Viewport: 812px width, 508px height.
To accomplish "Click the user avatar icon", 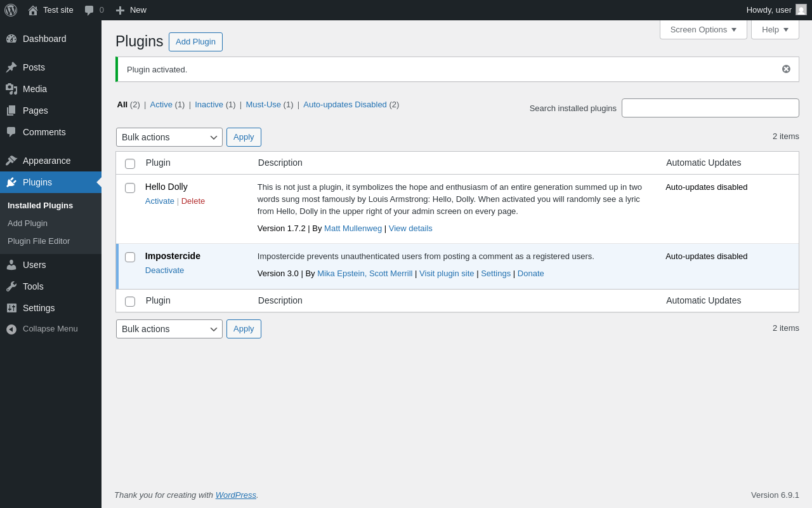I will [x=801, y=10].
